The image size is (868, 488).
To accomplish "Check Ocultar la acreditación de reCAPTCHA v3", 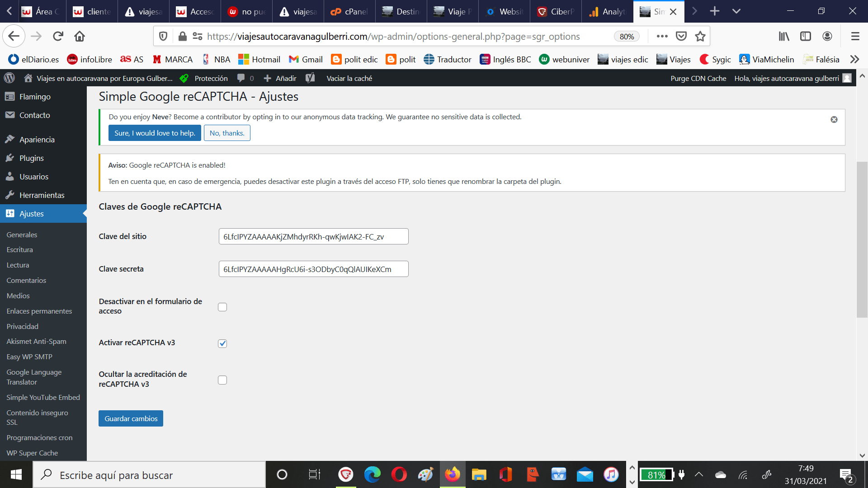I will (x=222, y=380).
